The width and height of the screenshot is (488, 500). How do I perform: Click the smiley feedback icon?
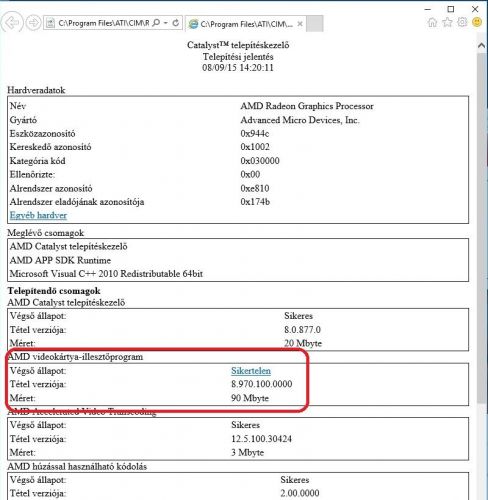477,22
